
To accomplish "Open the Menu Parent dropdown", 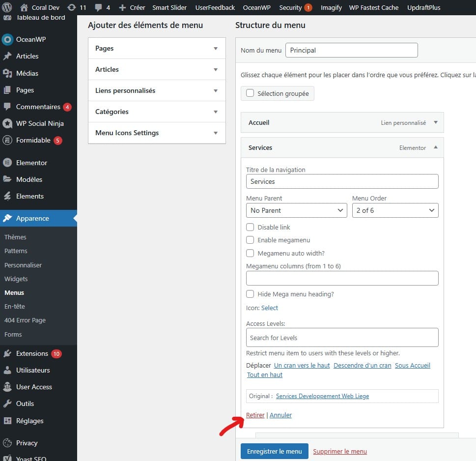I will [x=296, y=210].
